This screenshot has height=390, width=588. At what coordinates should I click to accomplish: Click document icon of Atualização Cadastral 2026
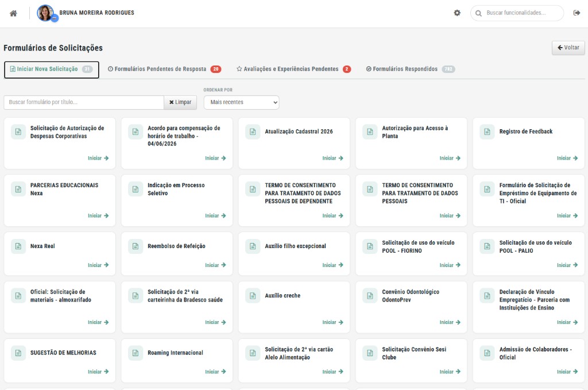(253, 132)
